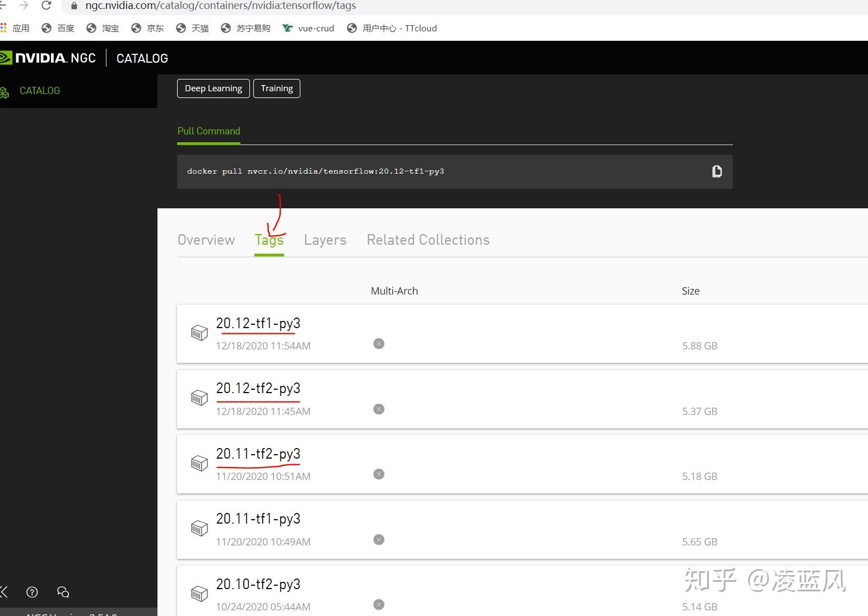This screenshot has width=868, height=616.
Task: Click the Deep Learning label
Action: point(213,88)
